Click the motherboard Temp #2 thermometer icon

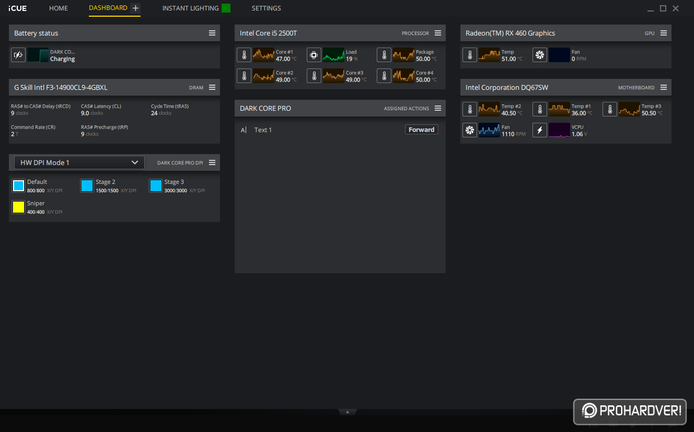coord(470,109)
